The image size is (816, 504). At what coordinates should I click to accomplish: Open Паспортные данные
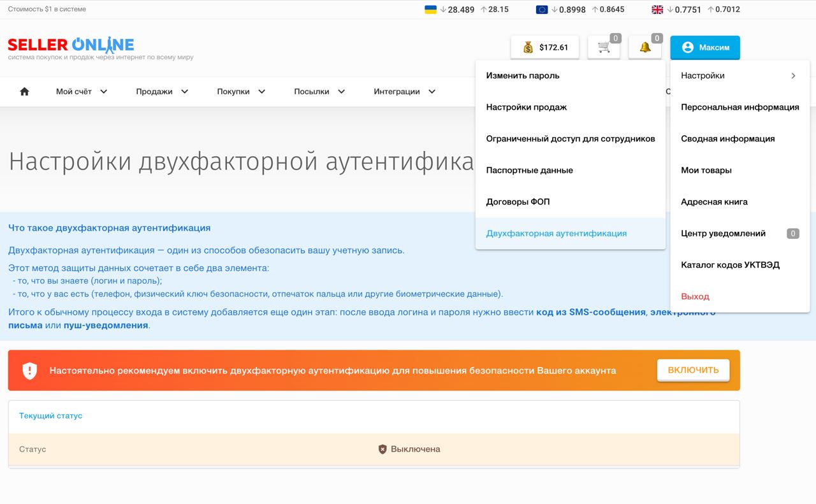530,170
